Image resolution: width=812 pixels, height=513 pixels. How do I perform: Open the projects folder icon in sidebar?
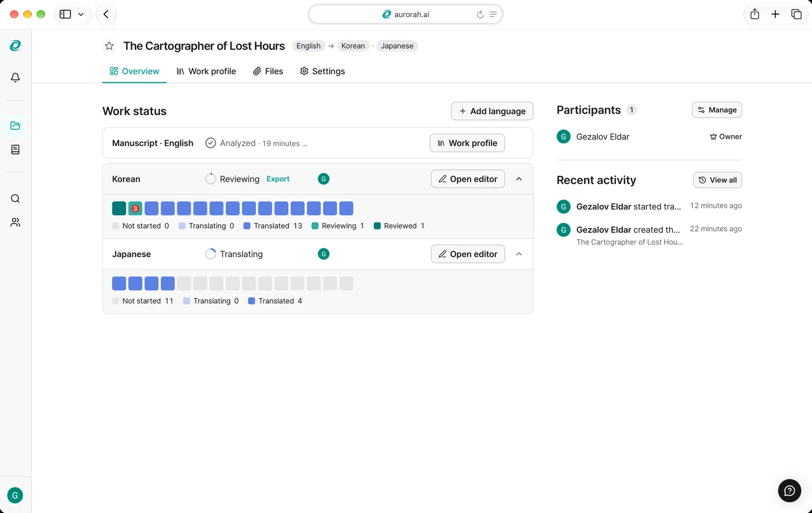tap(15, 126)
